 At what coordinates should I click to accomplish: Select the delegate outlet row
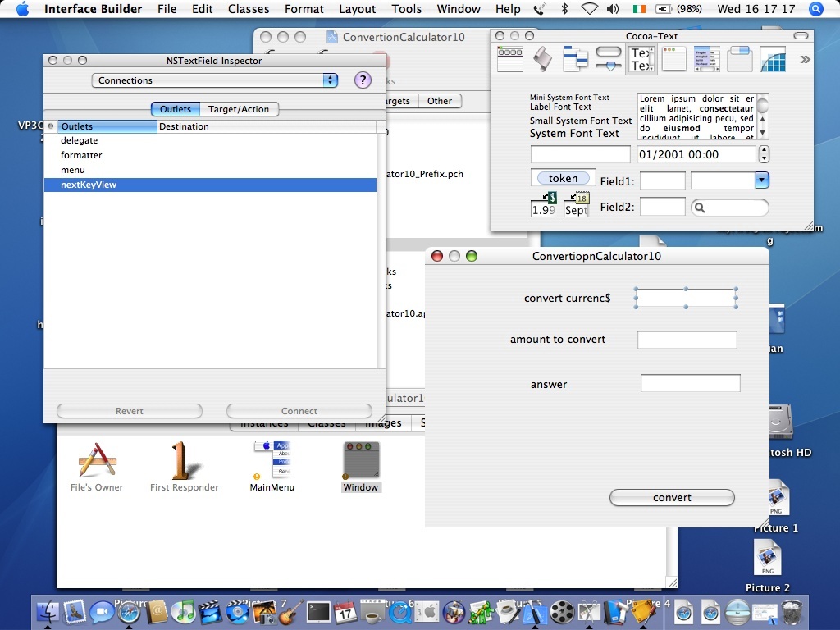coord(211,140)
